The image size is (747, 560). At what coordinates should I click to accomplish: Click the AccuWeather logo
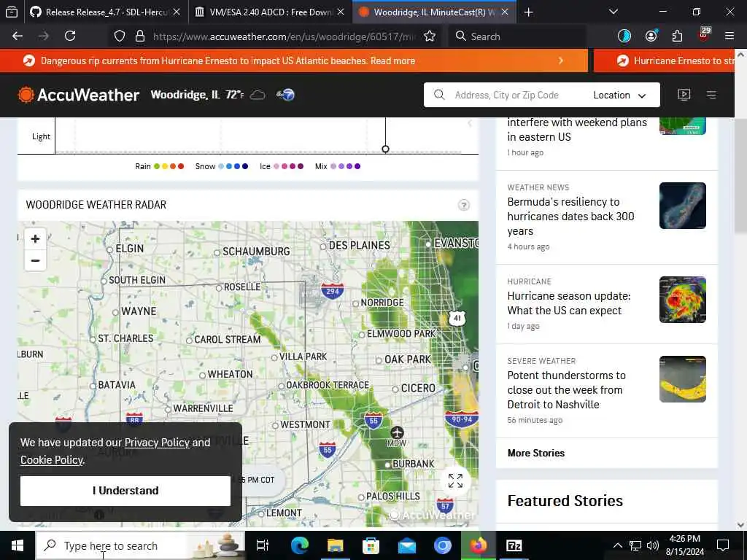79,95
